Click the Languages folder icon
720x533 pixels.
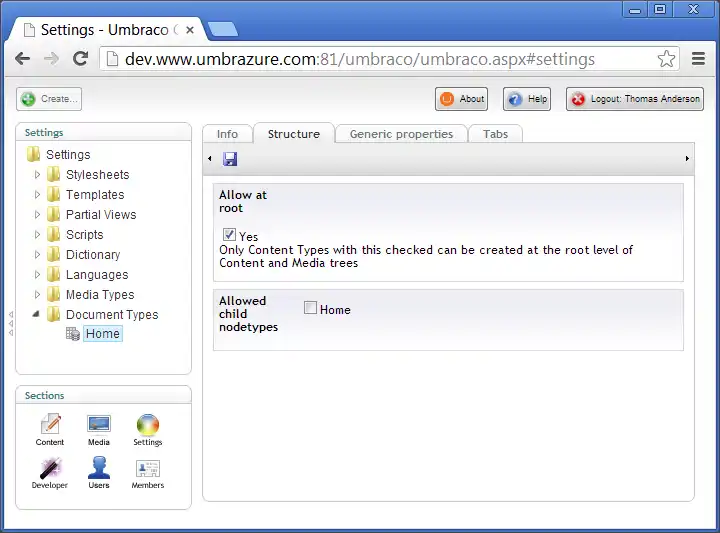tap(54, 275)
